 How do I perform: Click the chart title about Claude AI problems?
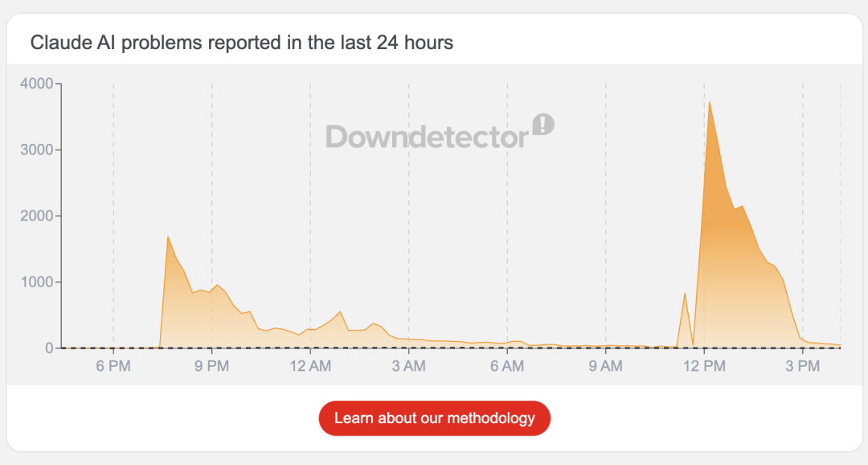[x=241, y=43]
